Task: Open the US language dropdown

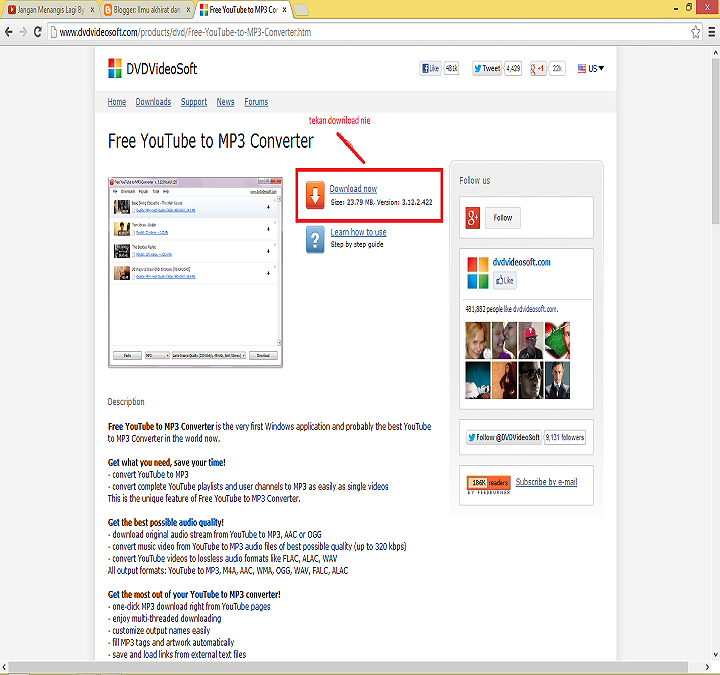Action: (x=591, y=68)
